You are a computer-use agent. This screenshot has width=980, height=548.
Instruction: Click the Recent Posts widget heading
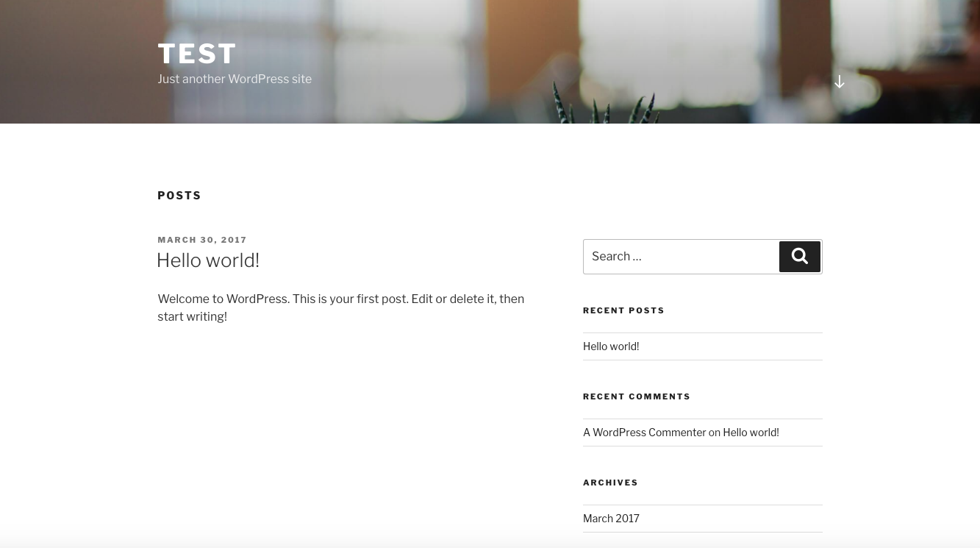(623, 310)
